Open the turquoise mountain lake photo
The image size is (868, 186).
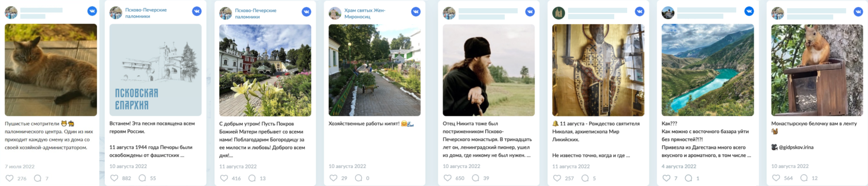(x=707, y=70)
